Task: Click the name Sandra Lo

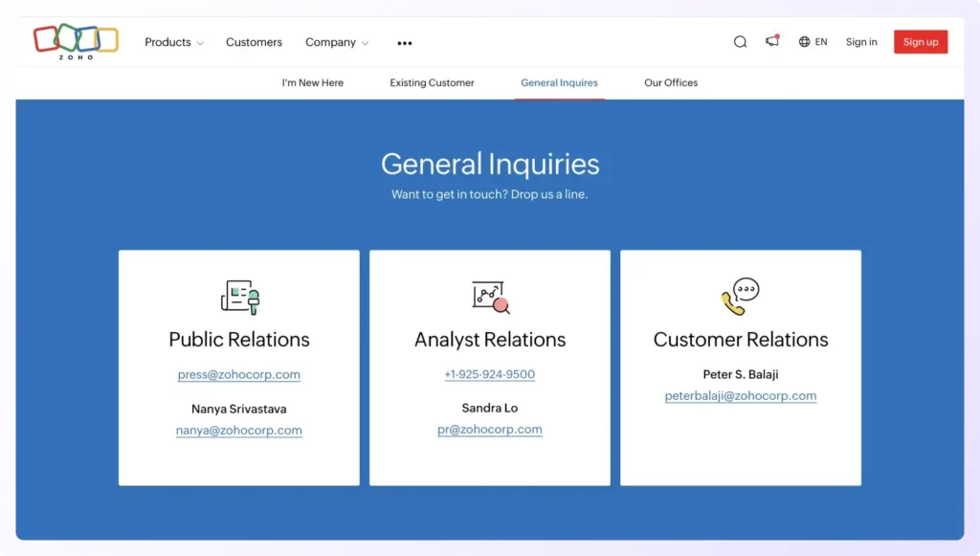Action: tap(490, 408)
